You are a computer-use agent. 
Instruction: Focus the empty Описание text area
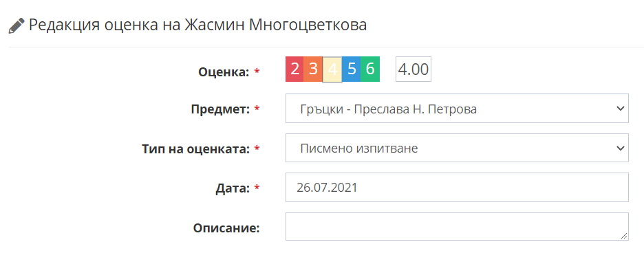click(457, 226)
